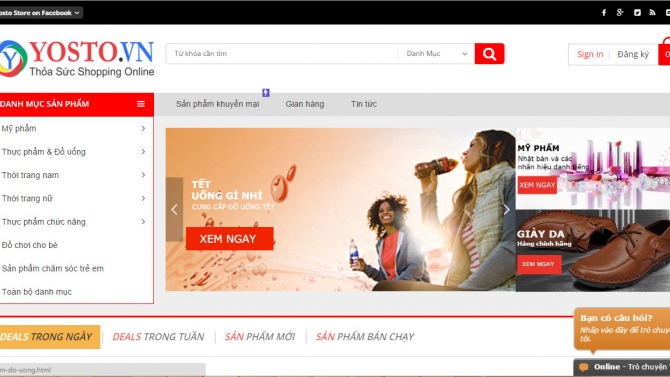
Task: Toggle the hamburger menu in Danh mục sản phẩm
Action: click(x=141, y=104)
